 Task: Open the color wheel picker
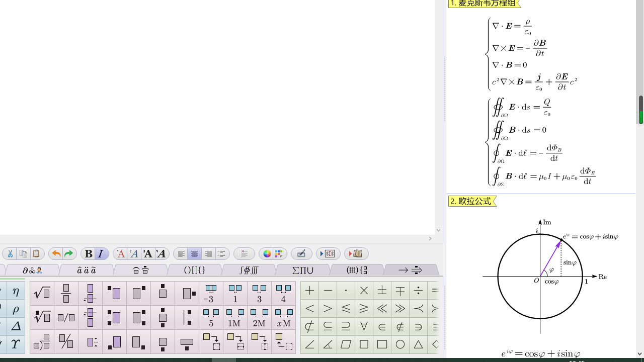tap(267, 254)
